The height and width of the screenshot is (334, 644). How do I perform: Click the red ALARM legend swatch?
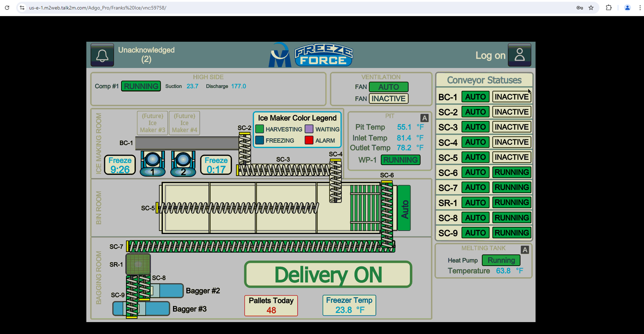point(309,141)
